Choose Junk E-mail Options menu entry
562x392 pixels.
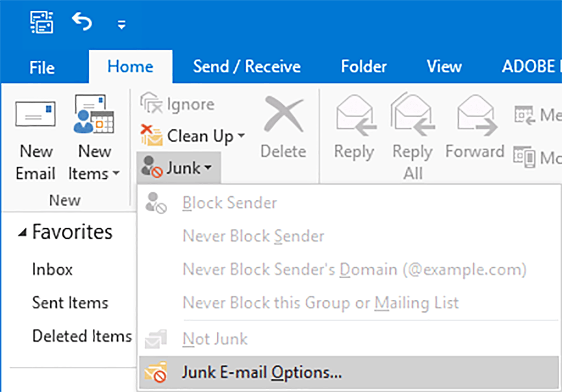[262, 372]
